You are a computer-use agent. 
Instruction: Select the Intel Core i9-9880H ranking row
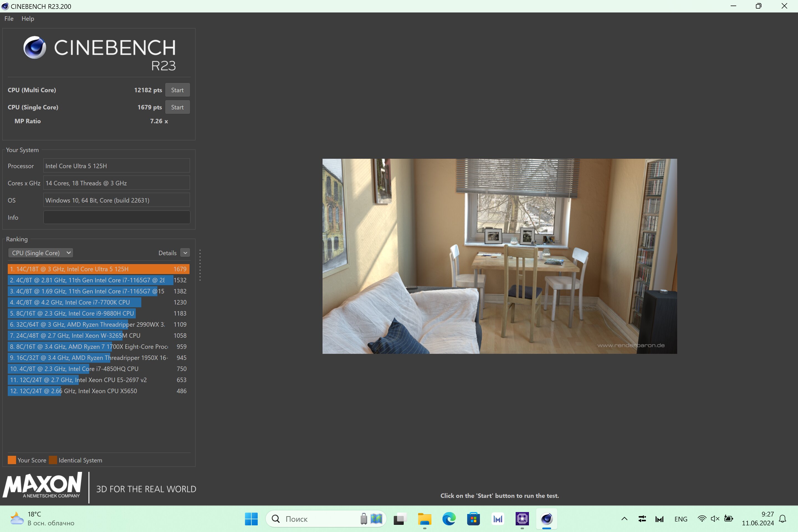pyautogui.click(x=98, y=313)
